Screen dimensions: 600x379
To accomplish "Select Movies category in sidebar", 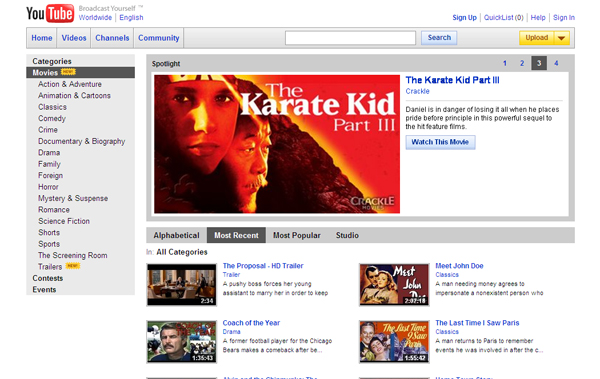I will tap(80, 72).
